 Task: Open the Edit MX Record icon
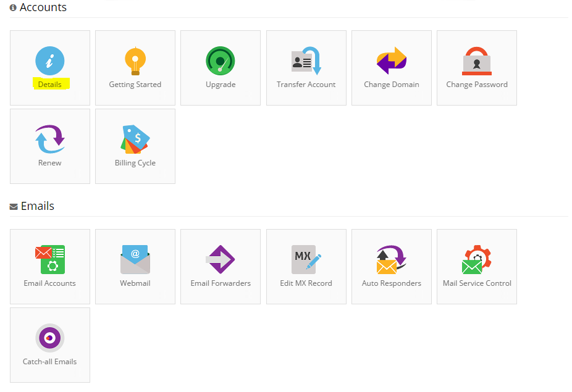click(306, 259)
